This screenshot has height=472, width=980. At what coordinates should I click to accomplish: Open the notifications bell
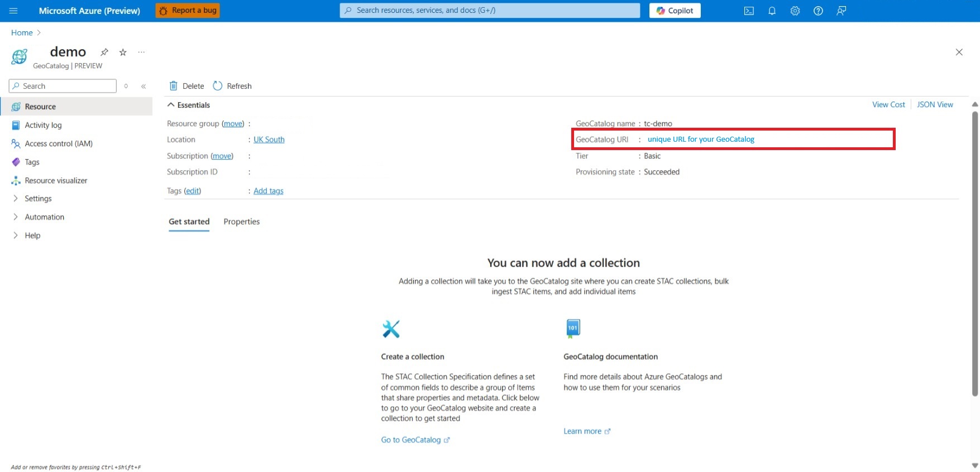tap(772, 11)
